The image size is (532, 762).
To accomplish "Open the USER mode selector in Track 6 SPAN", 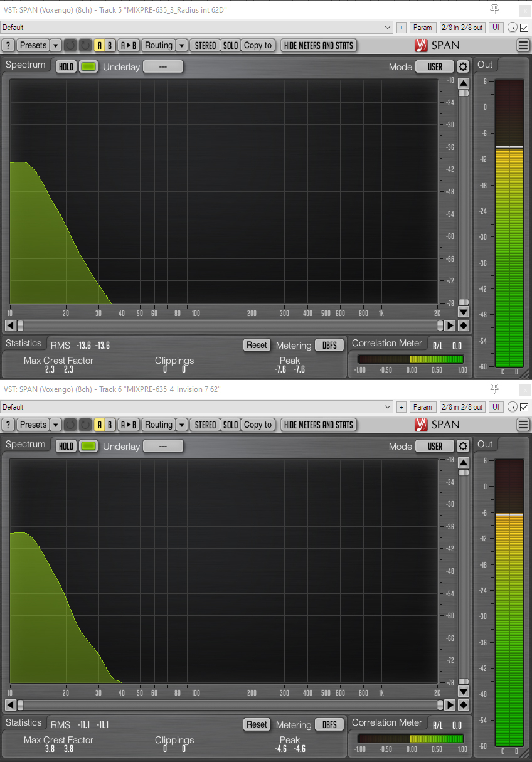I will (435, 447).
